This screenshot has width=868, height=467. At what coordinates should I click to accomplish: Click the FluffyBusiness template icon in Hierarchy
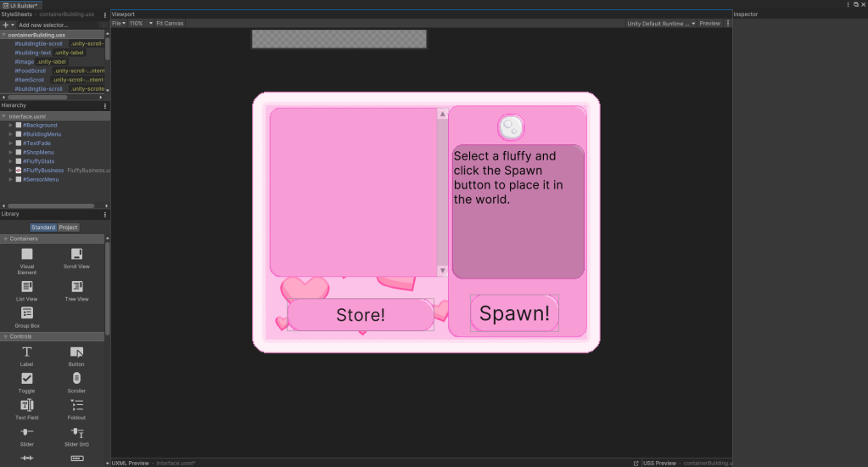[19, 170]
